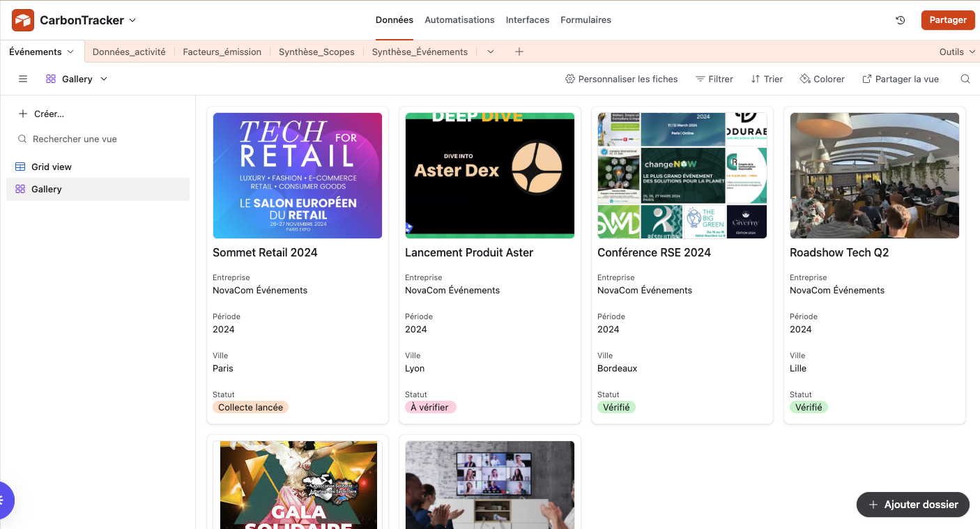Click the 'Collecte lancée' status tag
The image size is (980, 529).
[x=250, y=407]
